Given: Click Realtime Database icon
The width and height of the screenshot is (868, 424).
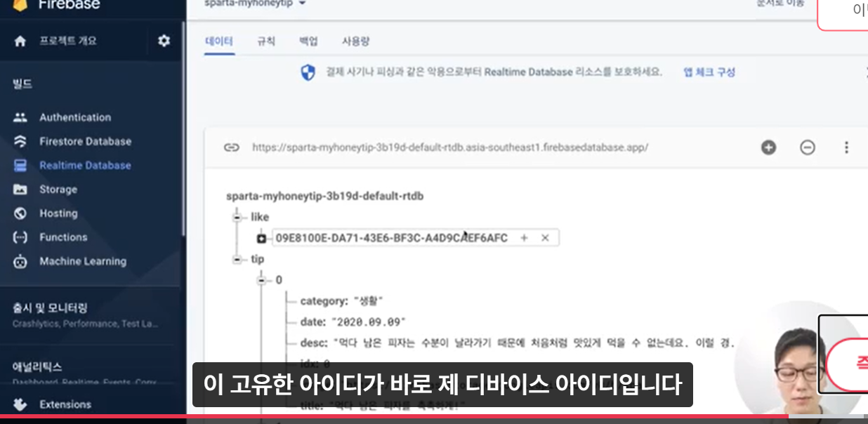Looking at the screenshot, I should [20, 166].
